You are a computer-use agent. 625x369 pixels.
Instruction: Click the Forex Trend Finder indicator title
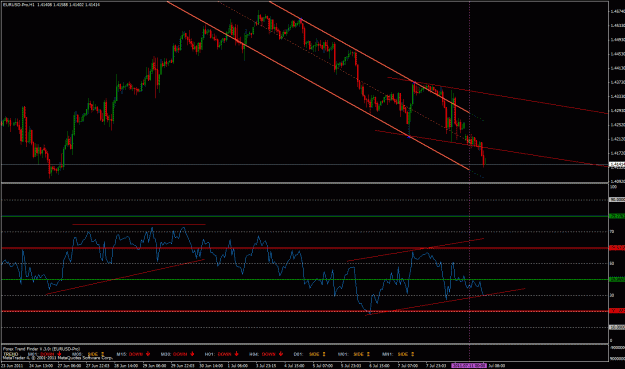pyautogui.click(x=41, y=349)
